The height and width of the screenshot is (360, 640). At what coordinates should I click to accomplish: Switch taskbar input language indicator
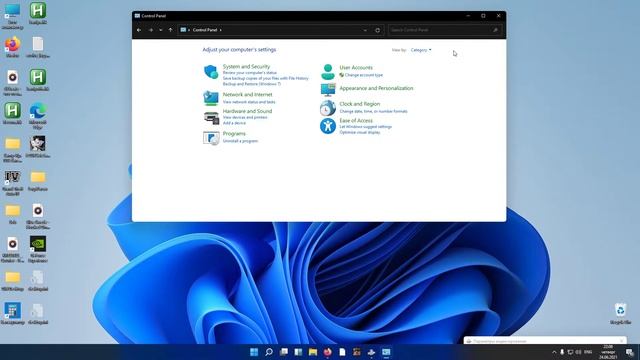[588, 352]
